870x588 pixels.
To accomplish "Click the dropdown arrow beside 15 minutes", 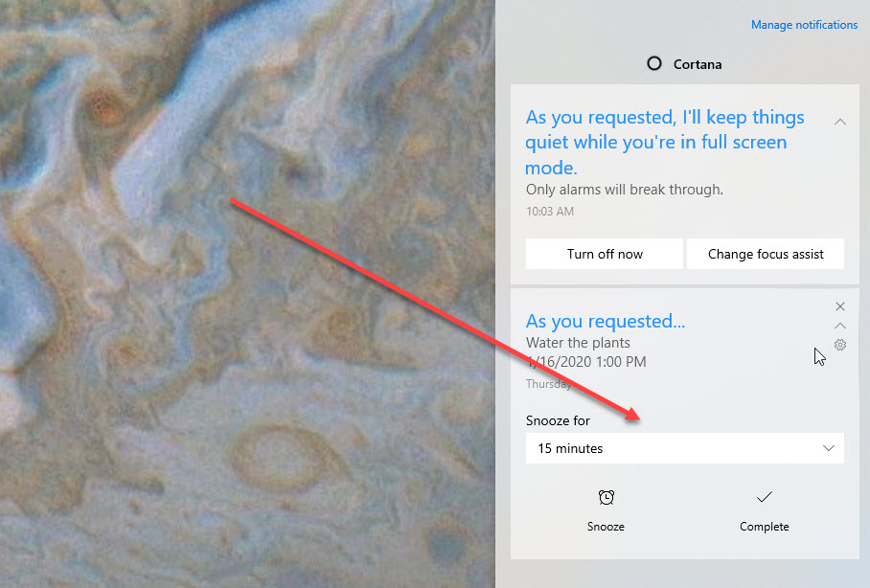I will pyautogui.click(x=829, y=448).
